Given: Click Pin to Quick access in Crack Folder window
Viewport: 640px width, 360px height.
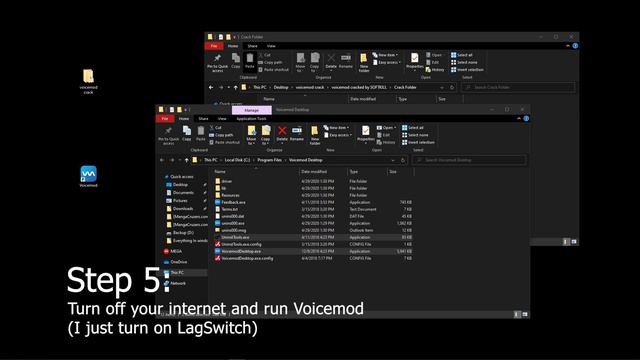Looking at the screenshot, I should pyautogui.click(x=218, y=63).
